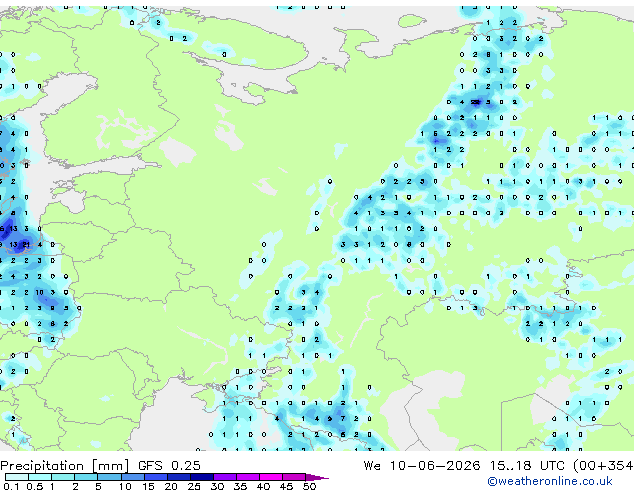Viewport: 634px width, 490px height.
Task: Open the weatheronline.co.uk copyright link
Action: 549,481
